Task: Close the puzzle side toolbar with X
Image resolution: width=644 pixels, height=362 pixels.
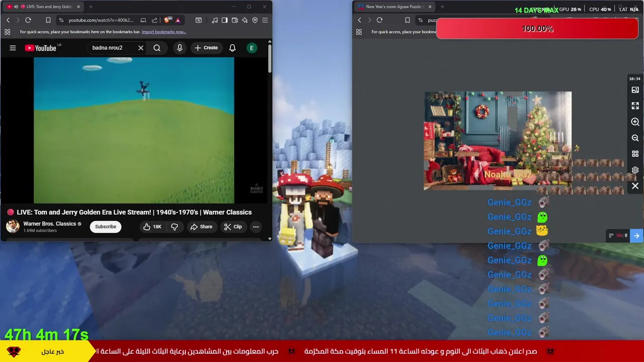Action: click(635, 187)
